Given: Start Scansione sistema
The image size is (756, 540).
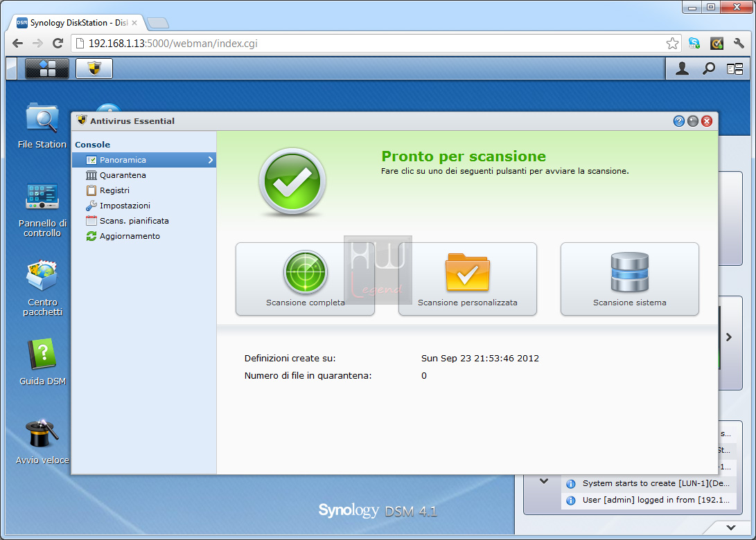Looking at the screenshot, I should point(630,280).
